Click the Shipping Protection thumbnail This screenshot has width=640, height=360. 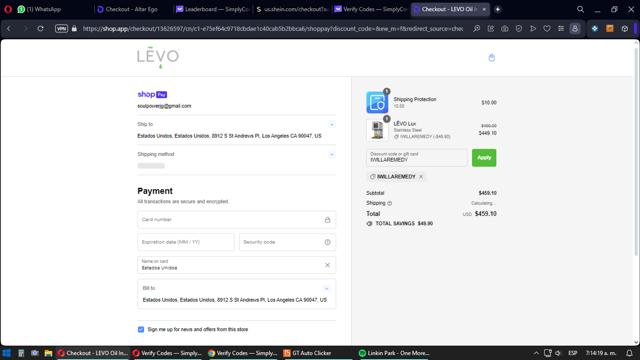coord(377,102)
